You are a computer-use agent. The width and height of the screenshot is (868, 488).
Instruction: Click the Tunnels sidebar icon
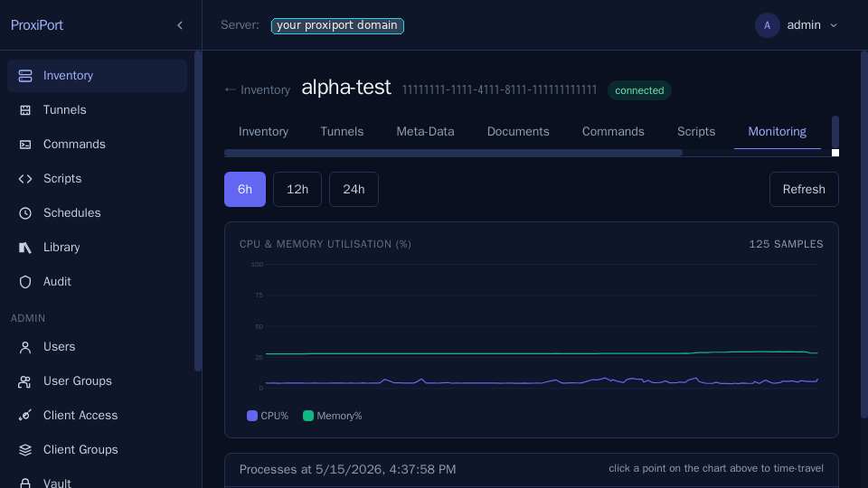25,110
